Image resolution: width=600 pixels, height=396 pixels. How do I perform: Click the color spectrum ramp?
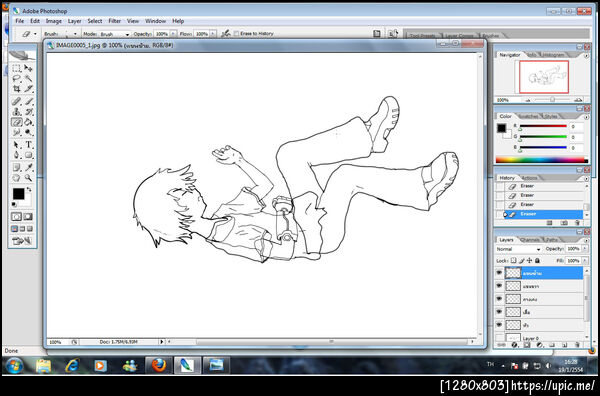pos(541,160)
